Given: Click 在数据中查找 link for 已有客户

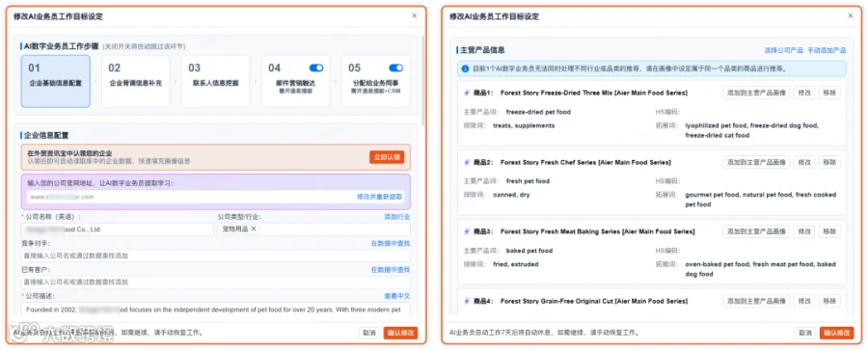Looking at the screenshot, I should (391, 270).
